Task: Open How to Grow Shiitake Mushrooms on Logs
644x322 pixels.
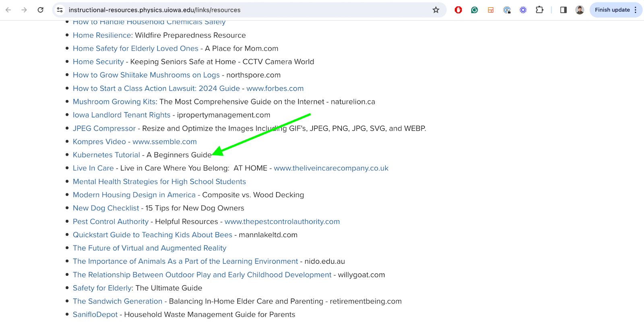Action: (x=146, y=75)
